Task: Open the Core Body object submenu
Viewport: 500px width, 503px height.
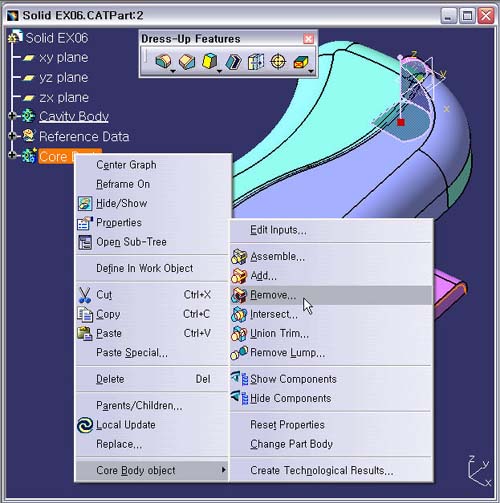Action: click(152, 470)
